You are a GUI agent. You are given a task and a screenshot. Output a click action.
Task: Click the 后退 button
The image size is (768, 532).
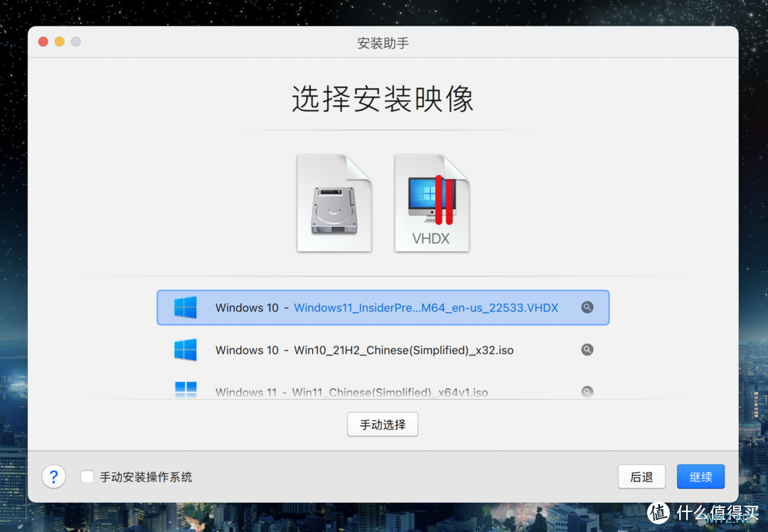(641, 477)
